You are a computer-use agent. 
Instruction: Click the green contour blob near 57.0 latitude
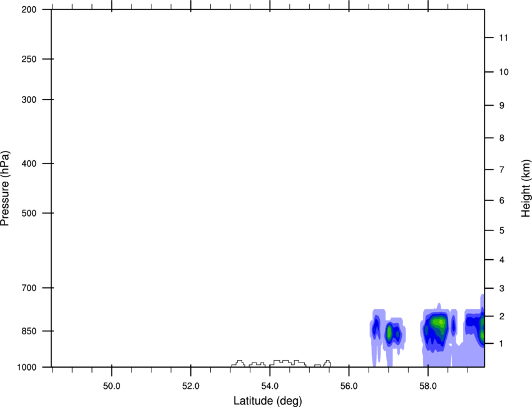(389, 332)
